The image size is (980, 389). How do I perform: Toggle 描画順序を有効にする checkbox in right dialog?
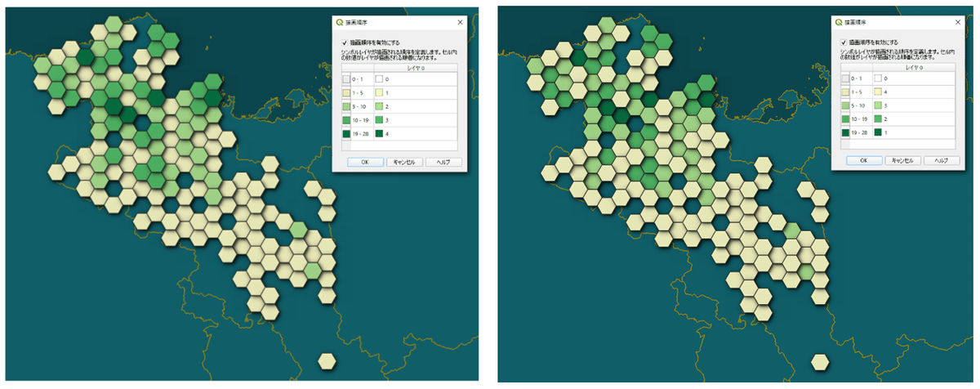(843, 42)
